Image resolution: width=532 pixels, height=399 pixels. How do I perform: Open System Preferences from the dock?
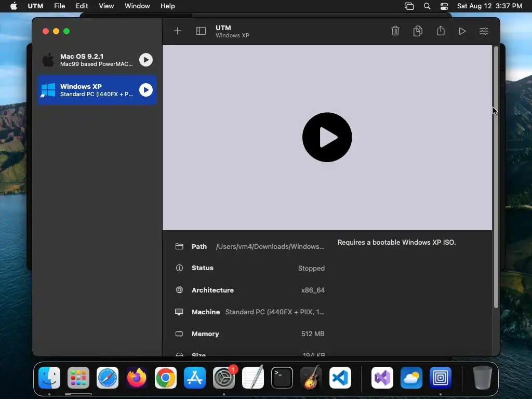point(224,378)
